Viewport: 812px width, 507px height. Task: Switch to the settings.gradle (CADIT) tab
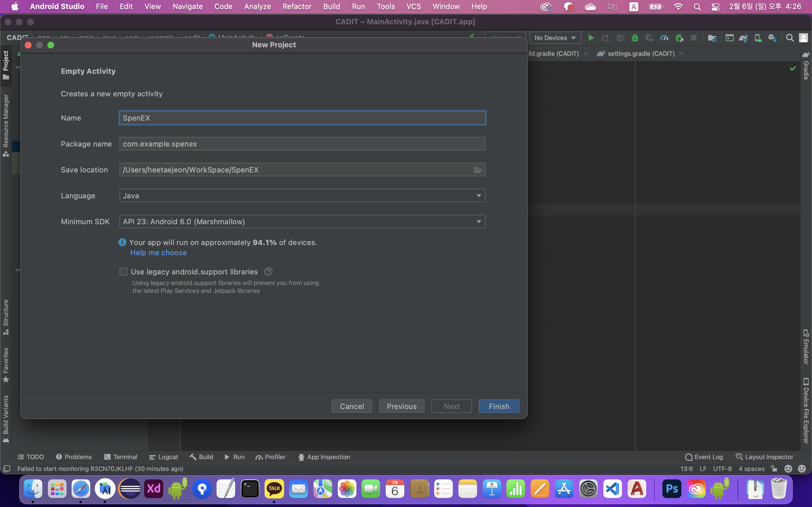[640, 54]
